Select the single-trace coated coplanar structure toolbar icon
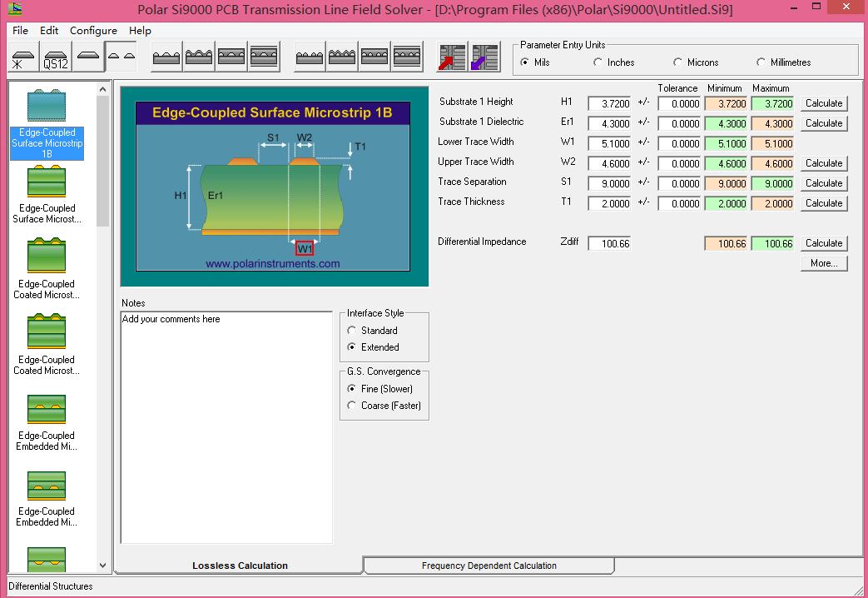 (199, 57)
